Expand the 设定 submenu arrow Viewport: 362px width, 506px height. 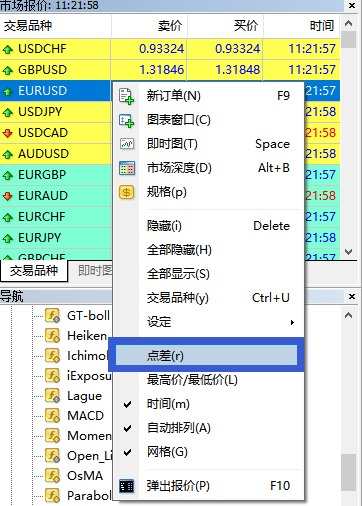click(292, 322)
